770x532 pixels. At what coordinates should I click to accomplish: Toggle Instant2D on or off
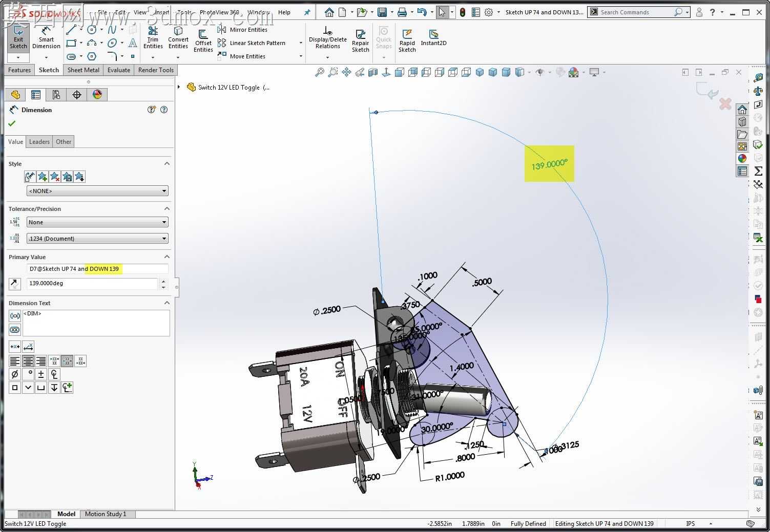tap(433, 38)
